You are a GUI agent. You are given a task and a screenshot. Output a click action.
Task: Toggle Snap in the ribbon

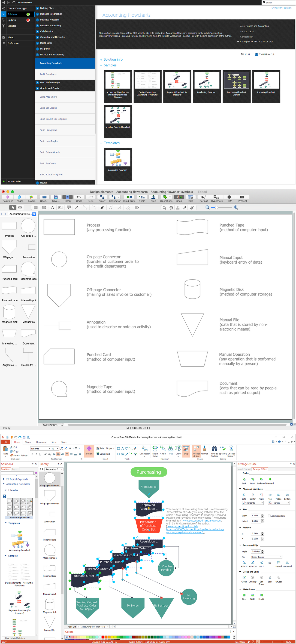click(x=186, y=451)
